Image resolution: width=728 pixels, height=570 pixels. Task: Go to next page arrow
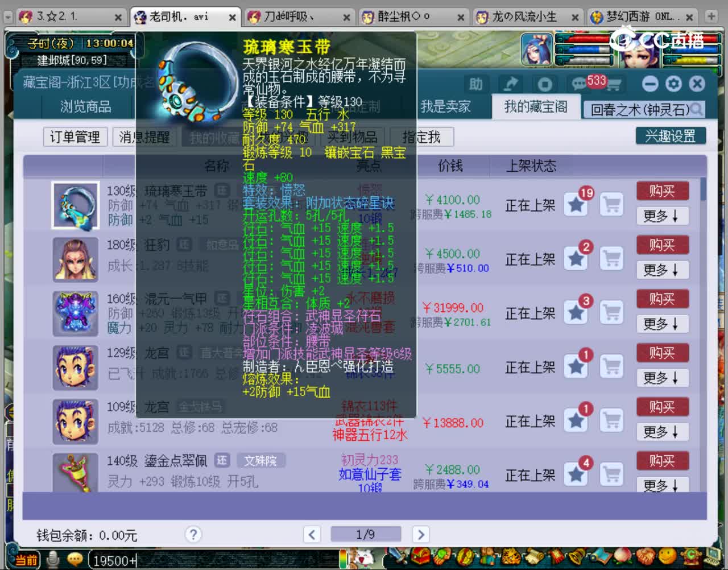421,534
